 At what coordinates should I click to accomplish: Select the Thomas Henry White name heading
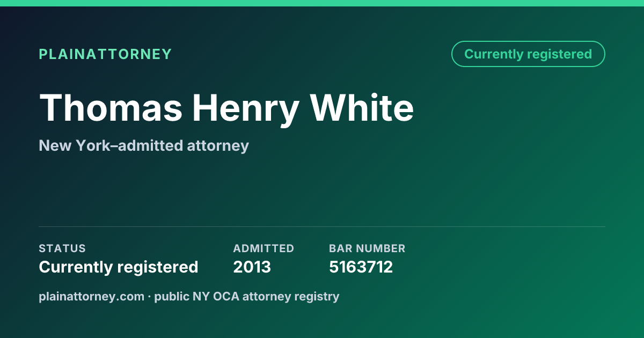pyautogui.click(x=226, y=109)
